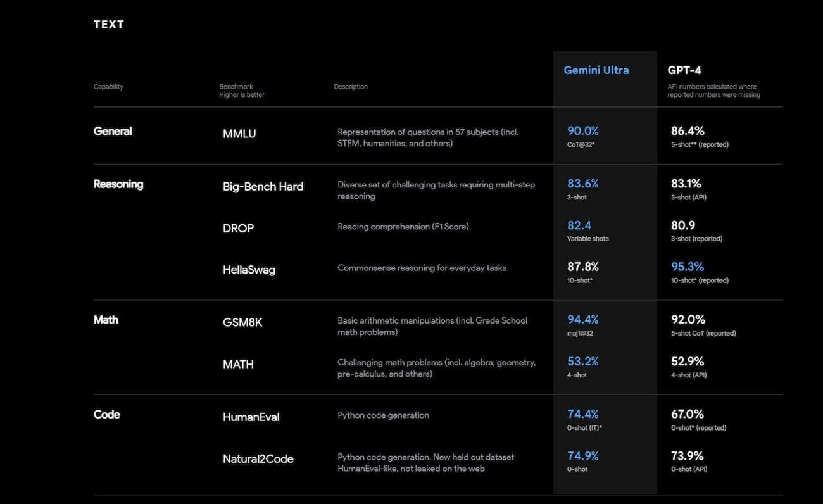This screenshot has width=823, height=504.
Task: Click the HumanEval benchmark name
Action: (x=251, y=417)
